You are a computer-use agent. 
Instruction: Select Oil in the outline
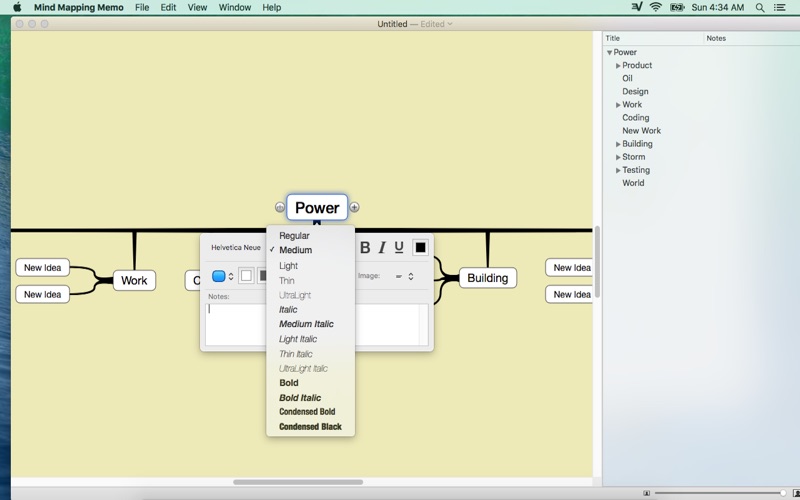click(627, 79)
